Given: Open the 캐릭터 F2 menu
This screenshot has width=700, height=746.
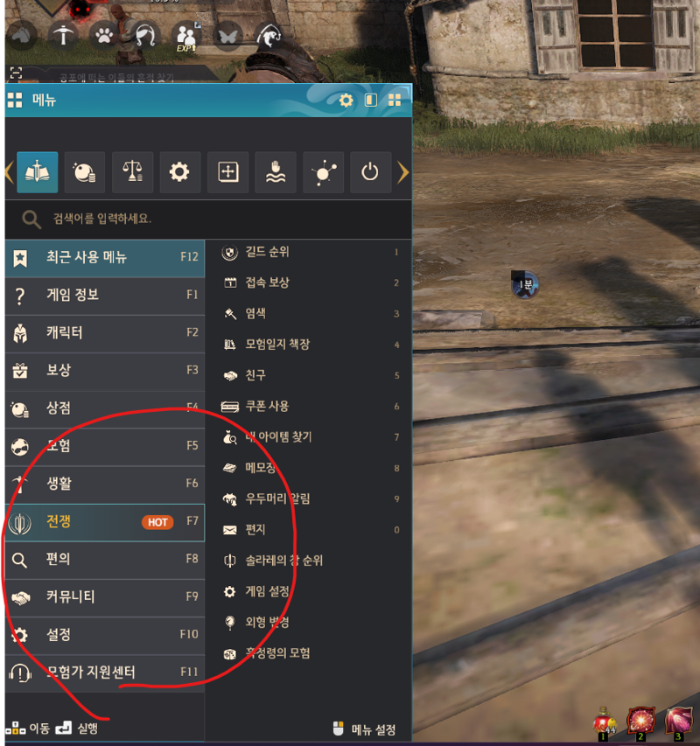Looking at the screenshot, I should point(105,333).
